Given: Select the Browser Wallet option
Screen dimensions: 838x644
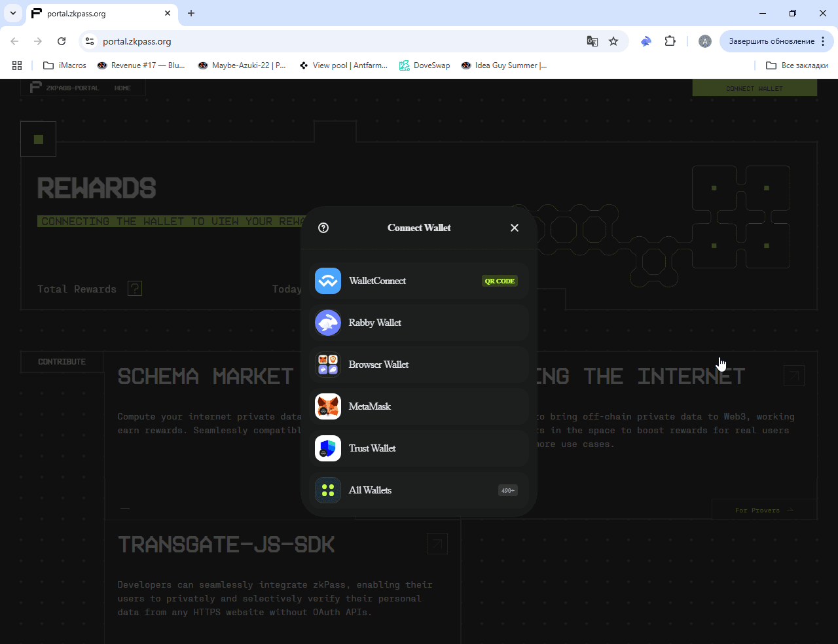Looking at the screenshot, I should (419, 365).
